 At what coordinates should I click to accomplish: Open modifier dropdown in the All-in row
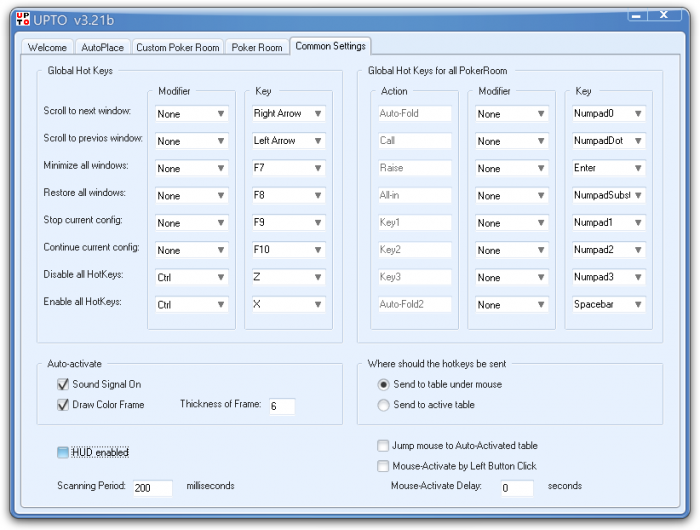click(x=512, y=196)
